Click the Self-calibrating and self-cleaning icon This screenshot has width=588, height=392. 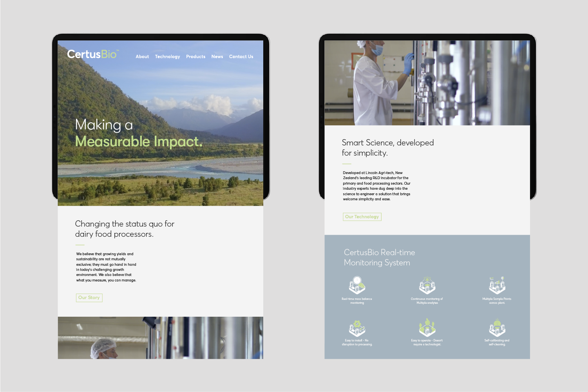(x=497, y=328)
